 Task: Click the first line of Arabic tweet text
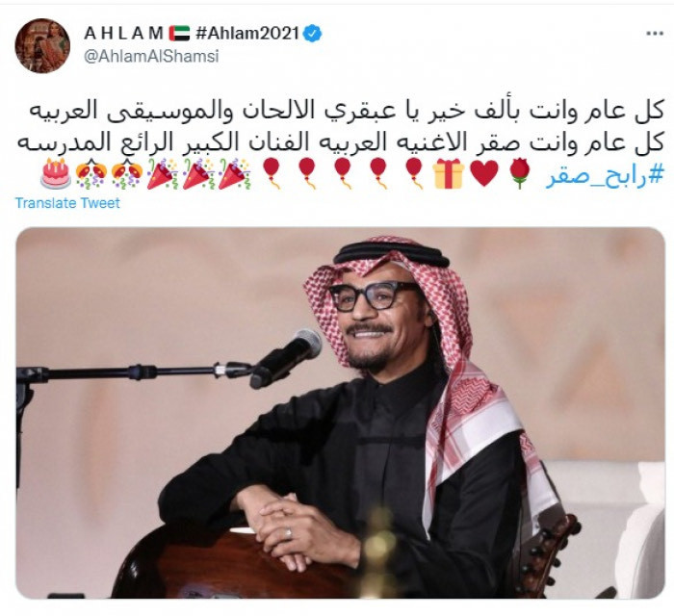347,110
